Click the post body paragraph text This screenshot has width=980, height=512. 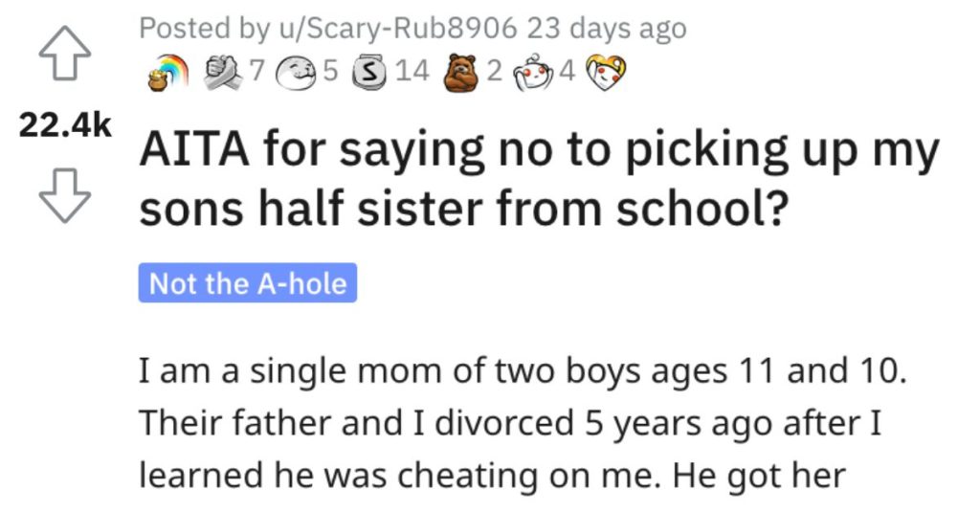coord(523,423)
